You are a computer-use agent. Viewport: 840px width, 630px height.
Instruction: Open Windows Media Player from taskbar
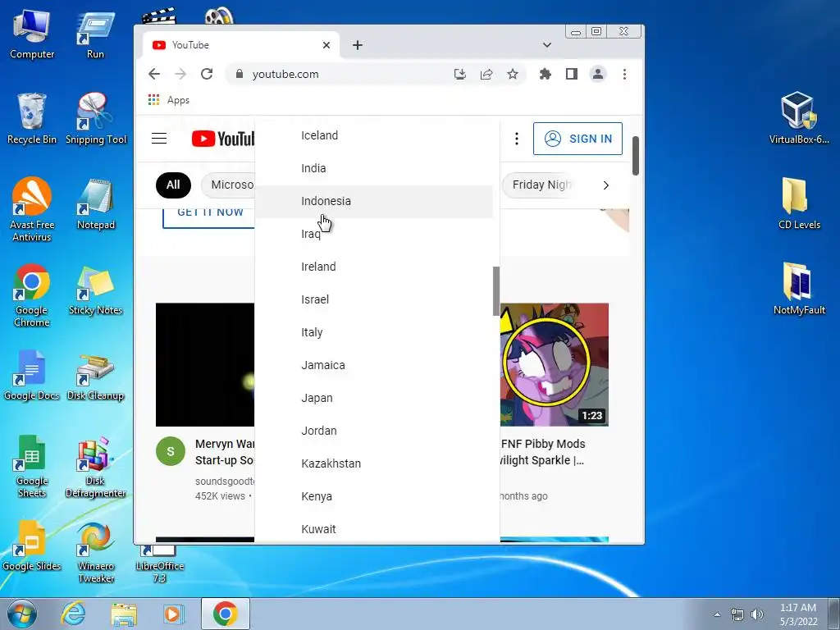pyautogui.click(x=174, y=614)
